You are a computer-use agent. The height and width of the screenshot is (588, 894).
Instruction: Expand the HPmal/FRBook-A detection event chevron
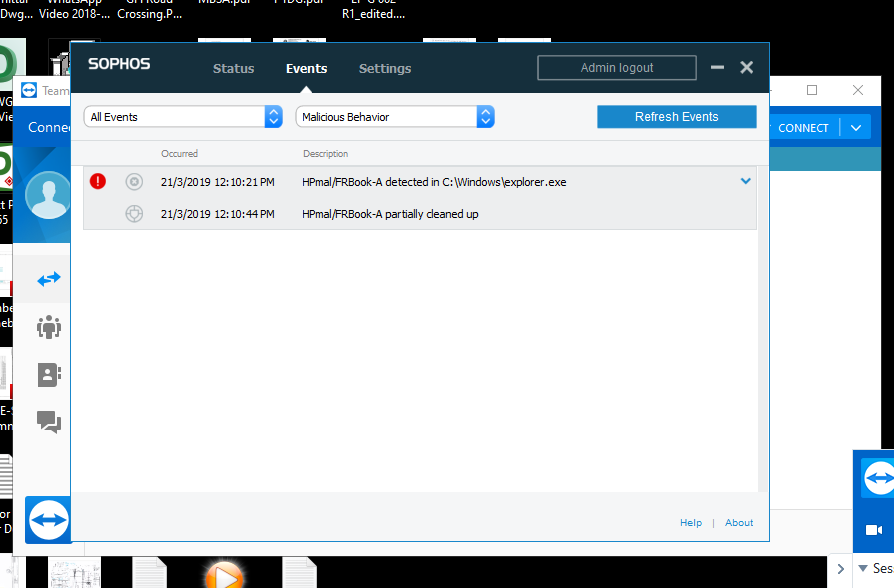point(745,182)
